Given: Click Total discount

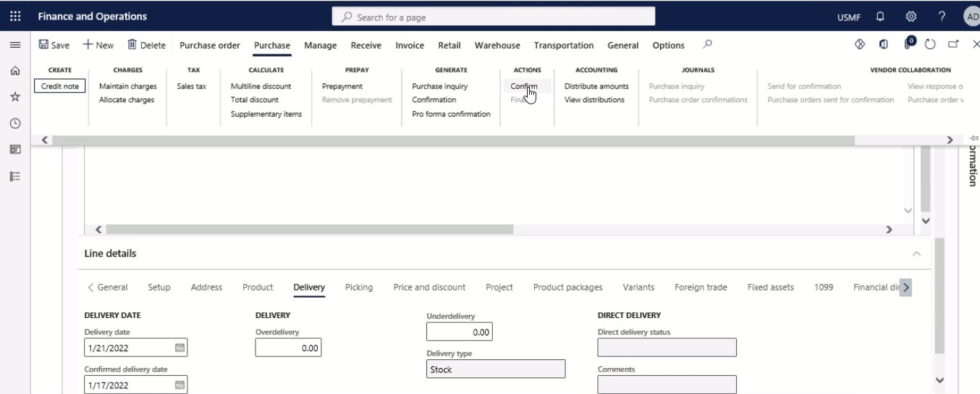Looking at the screenshot, I should (x=255, y=100).
